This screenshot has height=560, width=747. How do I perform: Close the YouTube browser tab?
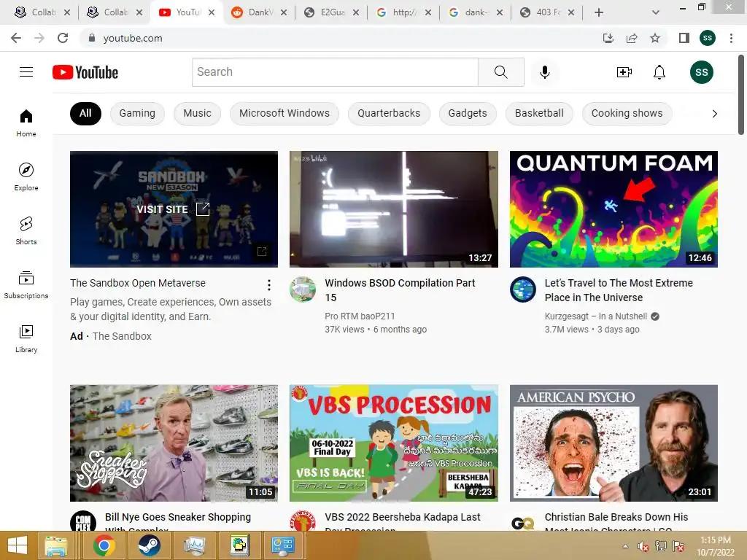pyautogui.click(x=212, y=12)
